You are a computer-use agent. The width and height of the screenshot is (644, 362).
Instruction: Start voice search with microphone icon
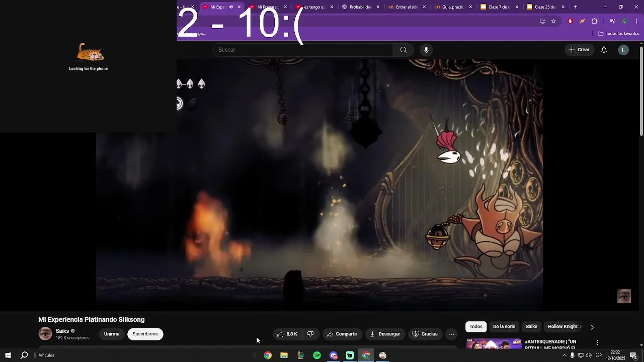tap(426, 50)
